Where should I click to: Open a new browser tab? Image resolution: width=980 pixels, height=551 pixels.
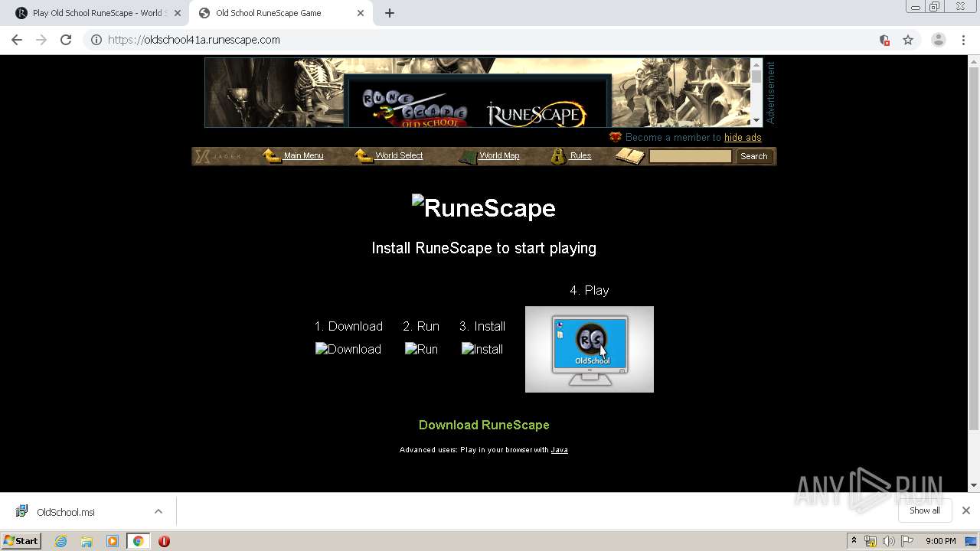tap(389, 13)
